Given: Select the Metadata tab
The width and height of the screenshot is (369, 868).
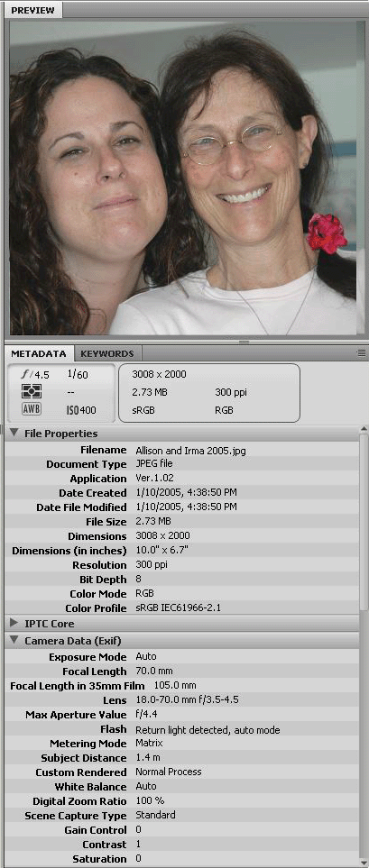Looking at the screenshot, I should pos(39,353).
